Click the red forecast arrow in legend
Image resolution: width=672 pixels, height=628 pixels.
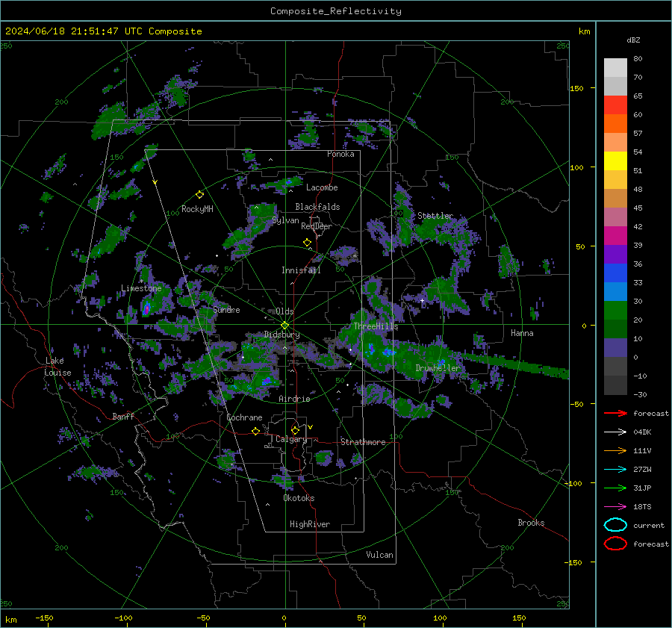(x=615, y=413)
